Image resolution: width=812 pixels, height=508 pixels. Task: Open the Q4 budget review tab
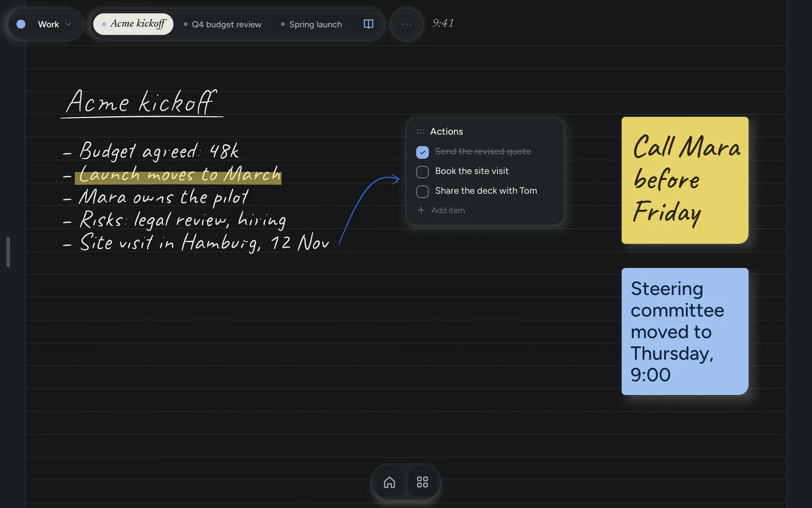[222, 24]
